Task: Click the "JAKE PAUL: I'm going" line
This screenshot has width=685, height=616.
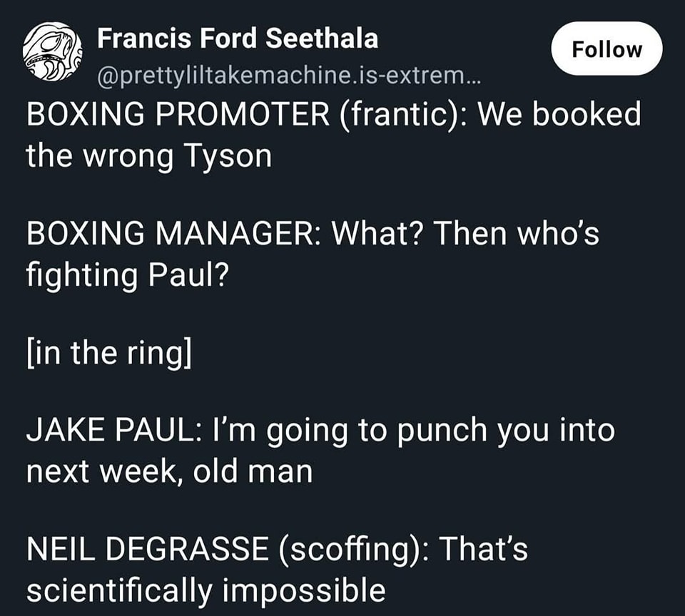Action: pos(320,432)
